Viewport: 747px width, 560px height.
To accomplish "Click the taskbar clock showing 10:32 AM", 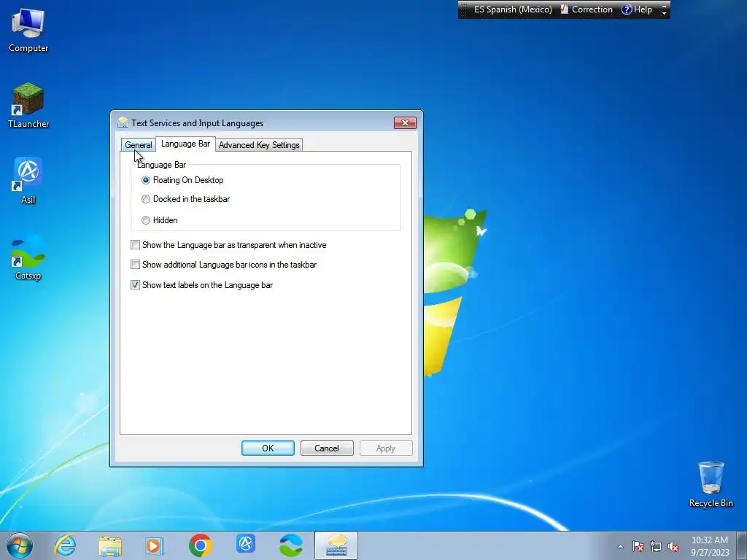I will (x=709, y=546).
